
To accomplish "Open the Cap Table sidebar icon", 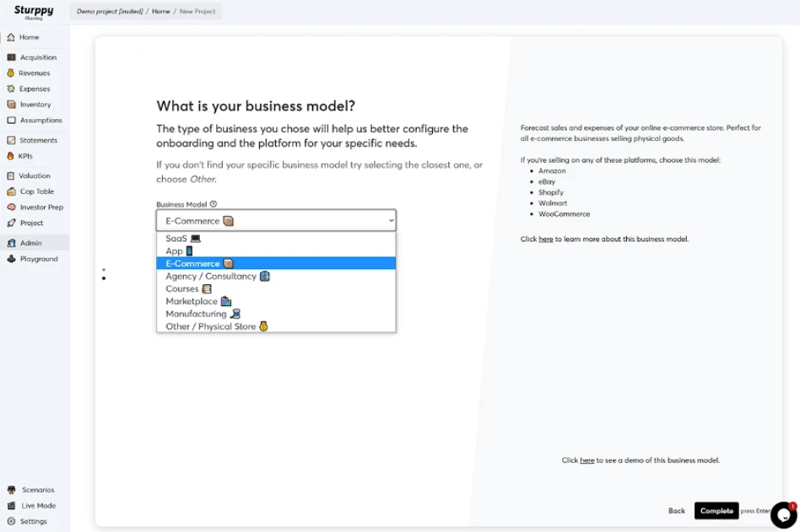I will pyautogui.click(x=11, y=191).
